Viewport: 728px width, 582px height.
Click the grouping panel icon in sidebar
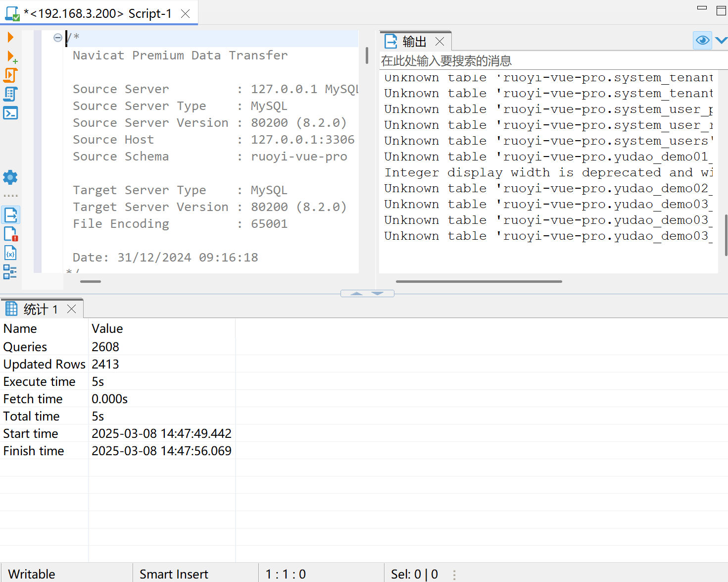tap(10, 271)
